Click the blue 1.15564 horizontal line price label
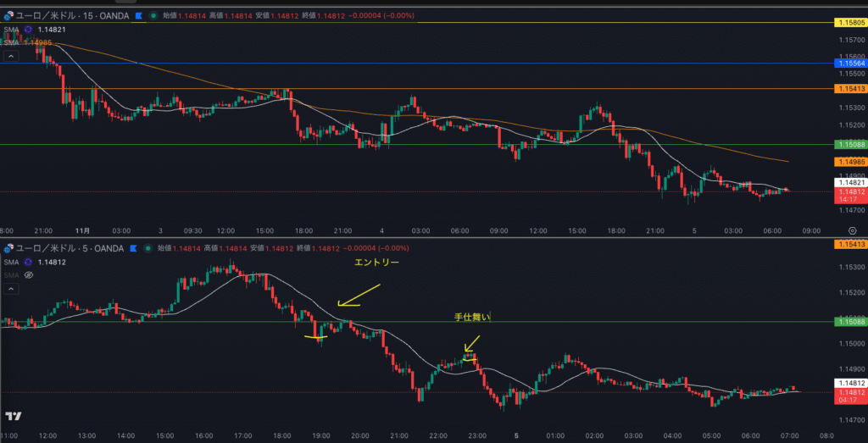868x443 pixels. (x=850, y=64)
